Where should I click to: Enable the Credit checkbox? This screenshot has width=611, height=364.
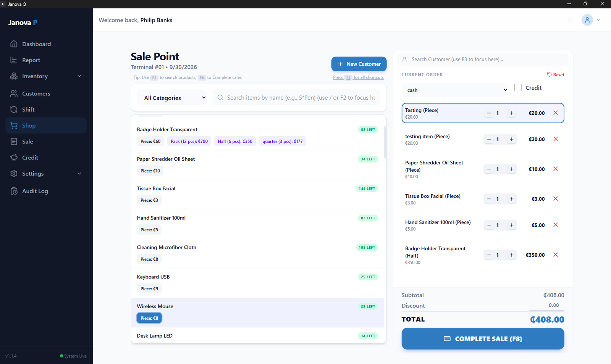(518, 88)
